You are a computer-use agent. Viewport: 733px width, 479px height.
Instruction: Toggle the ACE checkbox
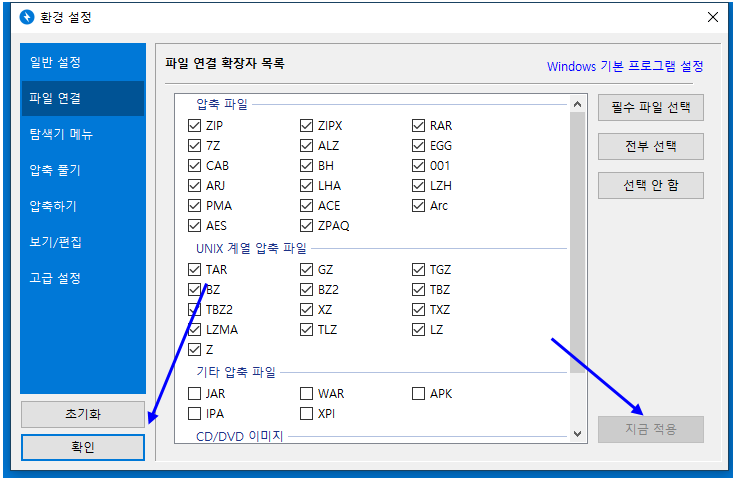point(306,206)
